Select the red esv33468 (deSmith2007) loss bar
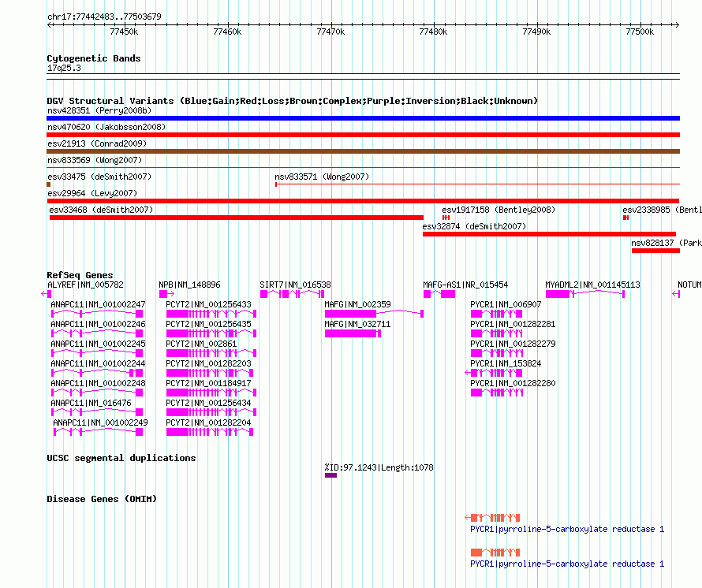 (237, 218)
